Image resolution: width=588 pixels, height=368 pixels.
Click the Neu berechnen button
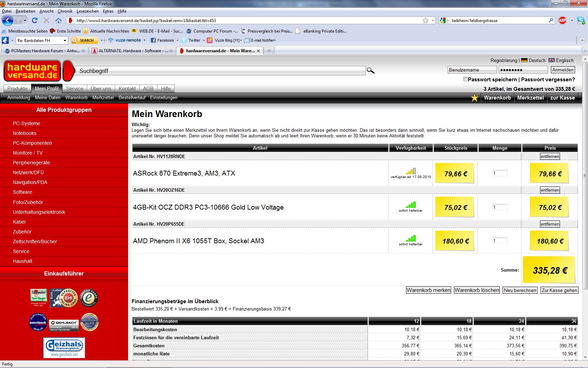click(520, 290)
